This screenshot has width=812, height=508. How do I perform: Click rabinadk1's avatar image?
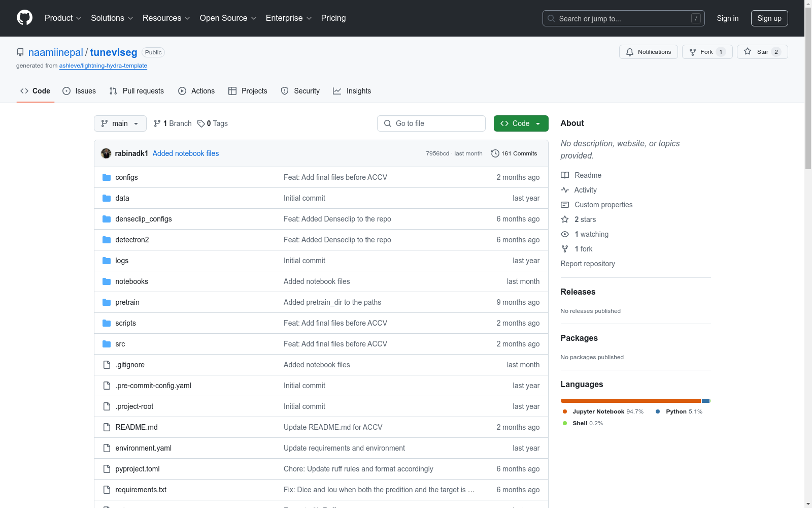[x=106, y=153]
